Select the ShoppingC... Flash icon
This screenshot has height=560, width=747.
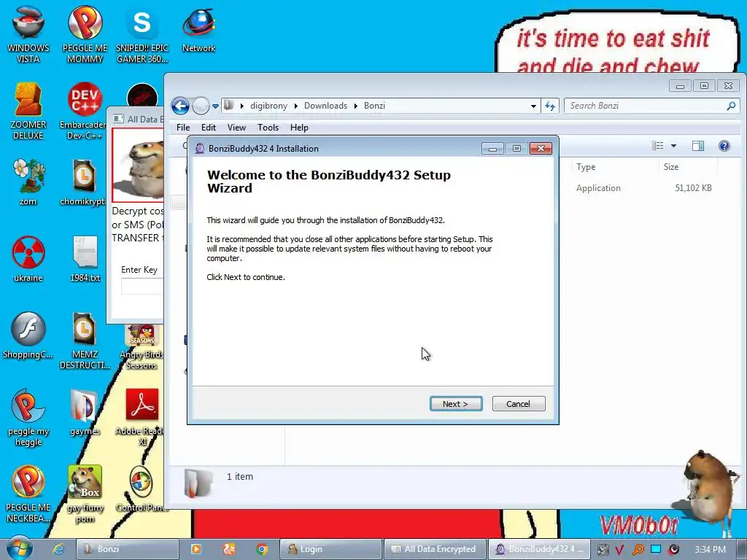point(28,335)
